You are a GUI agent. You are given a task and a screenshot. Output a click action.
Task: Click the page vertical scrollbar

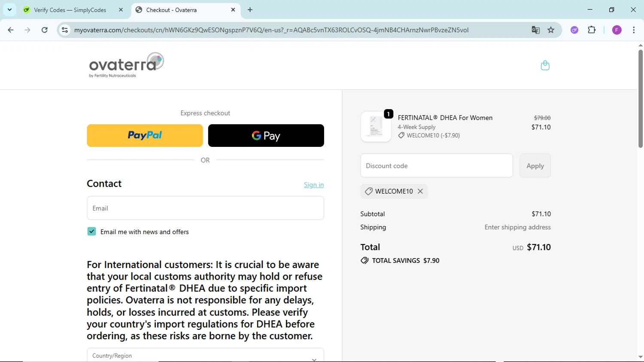pos(640,99)
